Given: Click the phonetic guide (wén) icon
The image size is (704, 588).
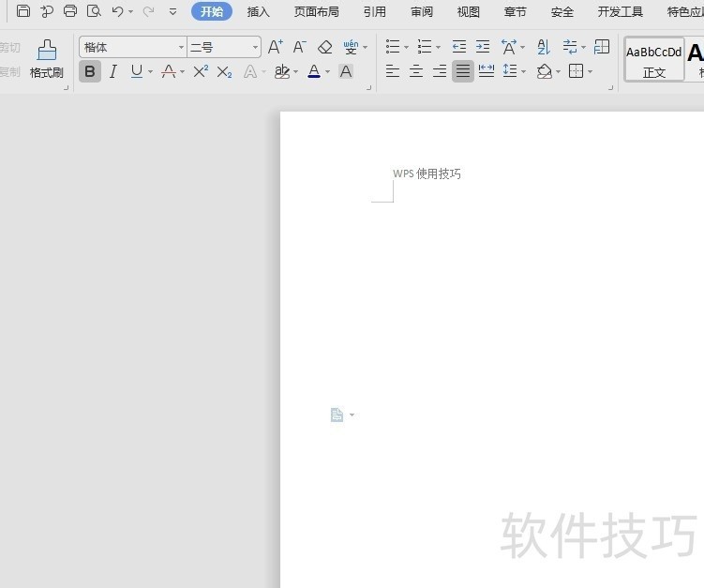Looking at the screenshot, I should 351,47.
